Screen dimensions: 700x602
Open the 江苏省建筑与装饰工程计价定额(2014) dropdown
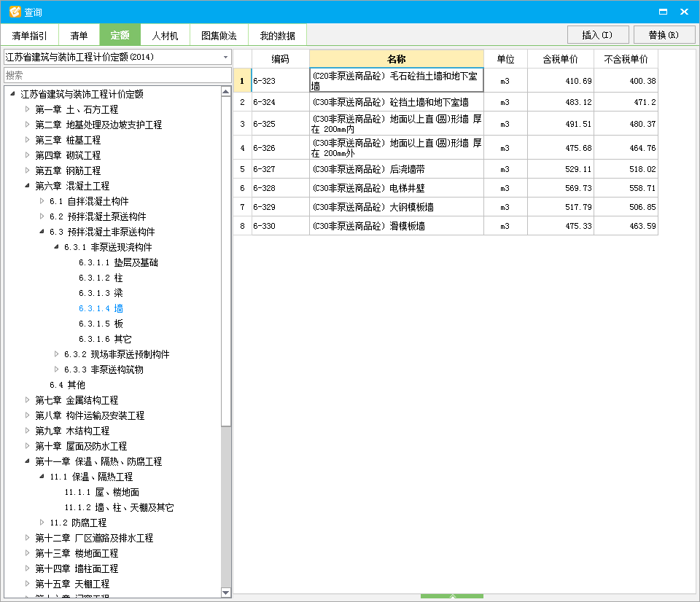(225, 57)
